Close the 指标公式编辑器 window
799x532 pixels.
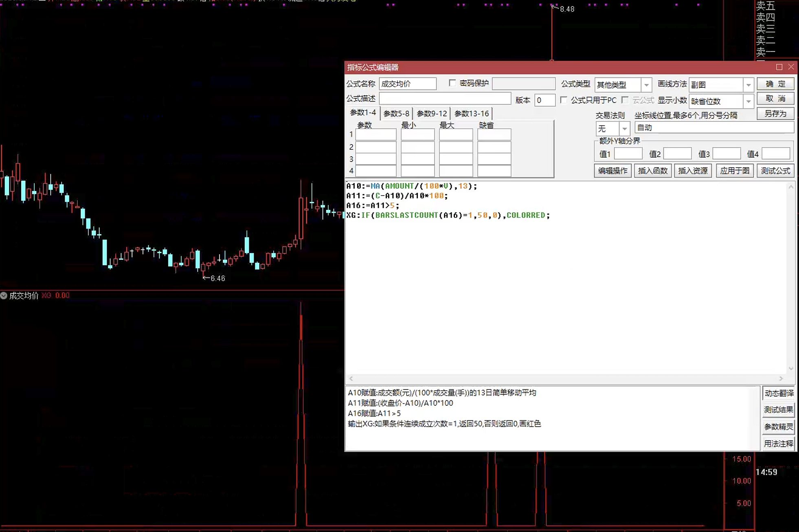tap(791, 67)
